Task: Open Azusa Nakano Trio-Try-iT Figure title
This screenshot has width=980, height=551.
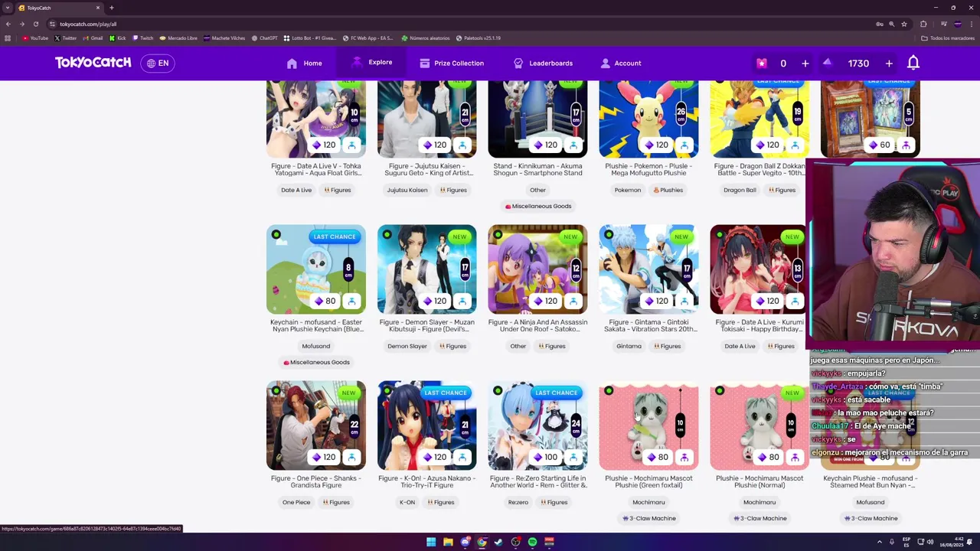Action: [x=426, y=481]
